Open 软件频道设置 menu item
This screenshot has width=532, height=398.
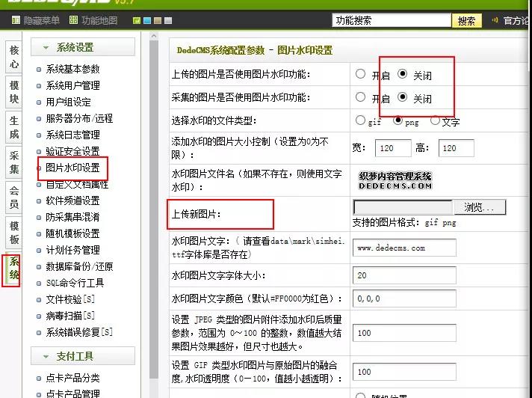72,200
